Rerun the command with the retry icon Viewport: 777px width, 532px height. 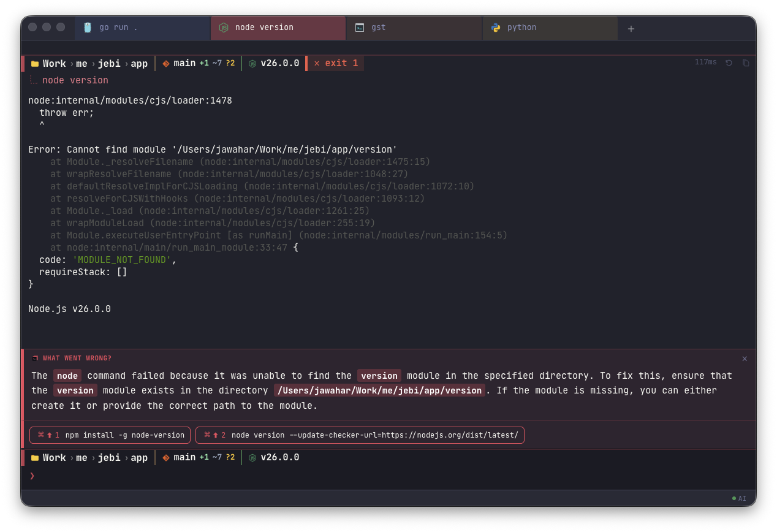click(729, 63)
